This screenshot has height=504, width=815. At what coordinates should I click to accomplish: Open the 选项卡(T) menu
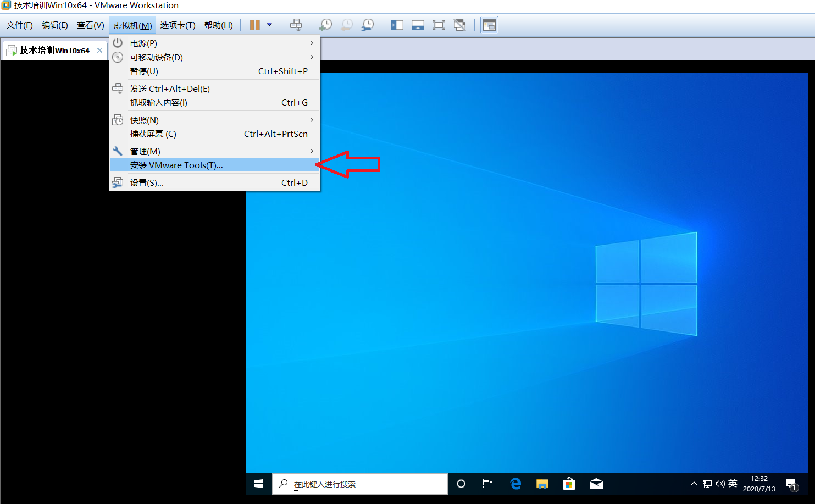(x=178, y=25)
